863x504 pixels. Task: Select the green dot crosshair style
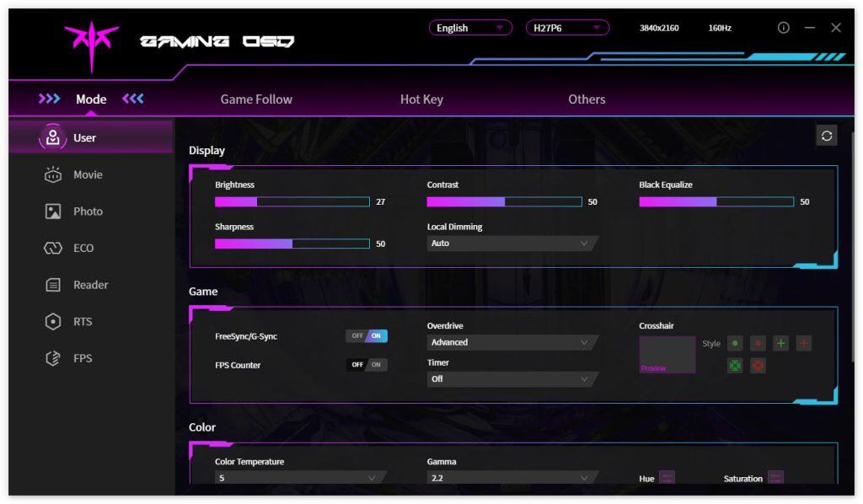735,343
